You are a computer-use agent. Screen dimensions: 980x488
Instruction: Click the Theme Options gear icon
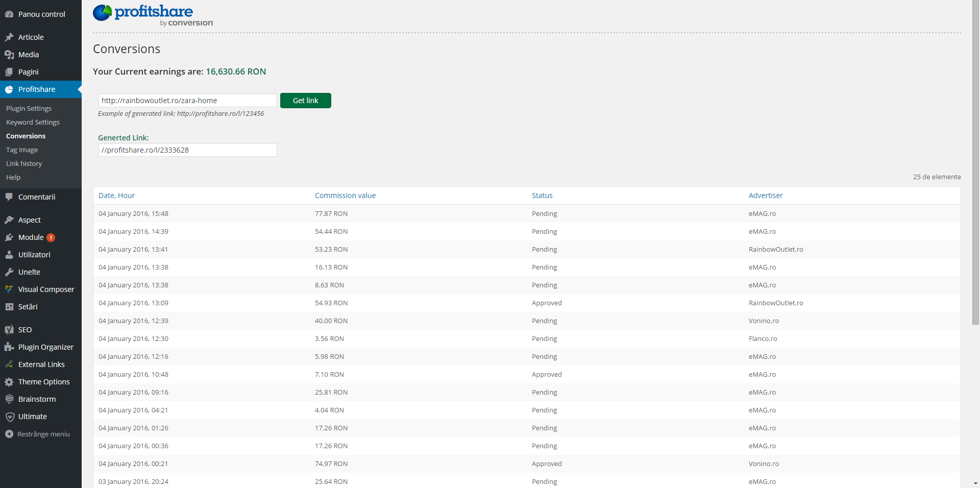[9, 382]
